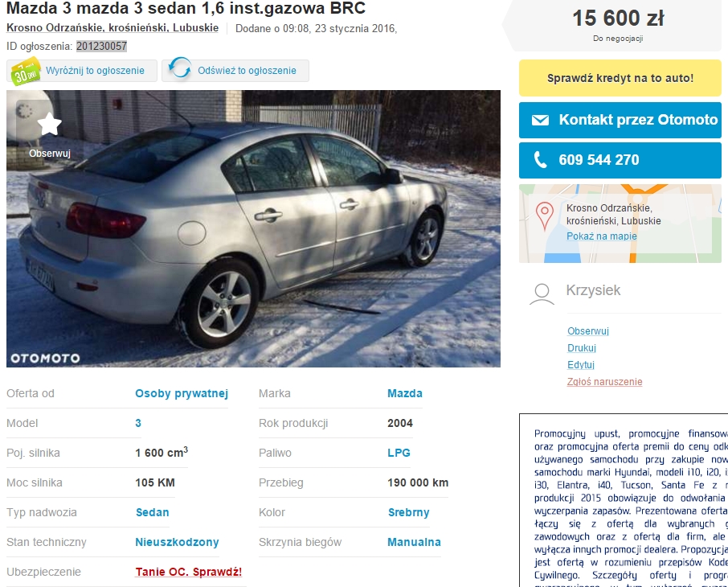The width and height of the screenshot is (728, 587).
Task: Open the main car photo
Action: point(253,228)
